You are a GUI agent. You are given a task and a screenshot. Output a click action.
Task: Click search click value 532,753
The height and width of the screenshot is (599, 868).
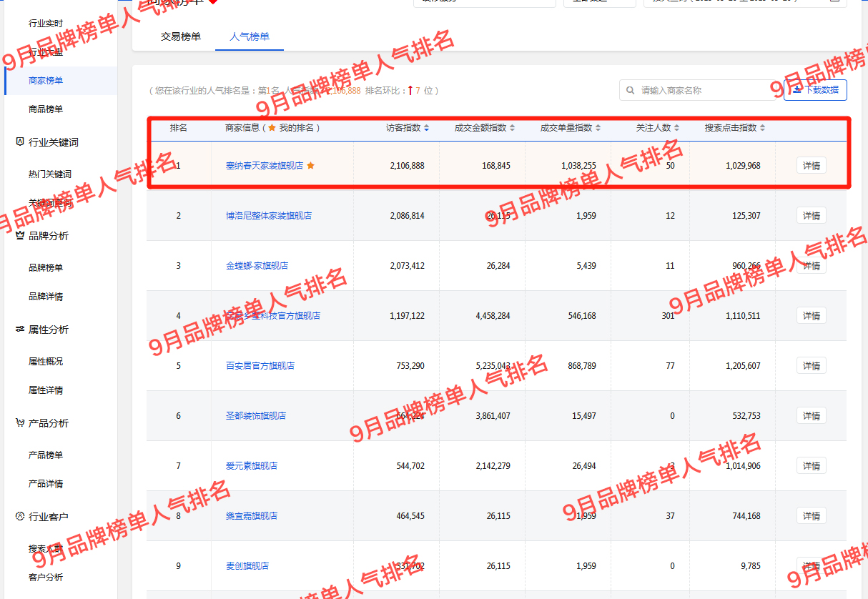tap(746, 416)
